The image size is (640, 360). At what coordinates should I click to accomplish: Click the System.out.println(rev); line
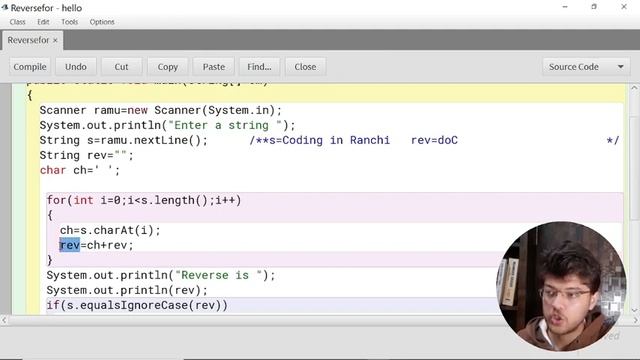click(127, 290)
